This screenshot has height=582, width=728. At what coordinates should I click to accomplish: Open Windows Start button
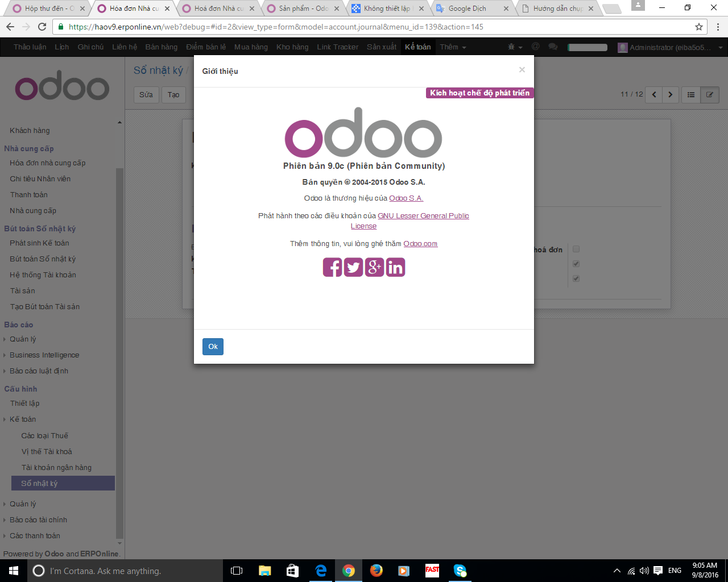(14, 571)
